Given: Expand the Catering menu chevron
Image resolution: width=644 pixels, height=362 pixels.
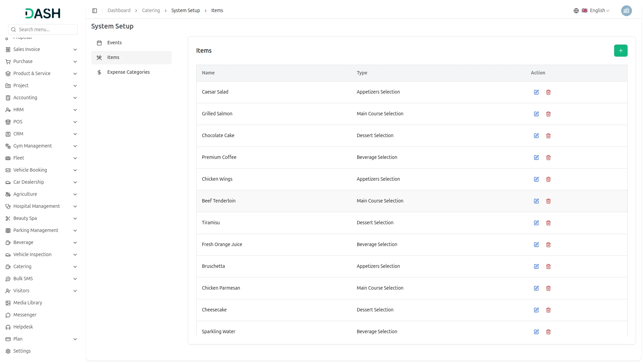Looking at the screenshot, I should (75, 267).
